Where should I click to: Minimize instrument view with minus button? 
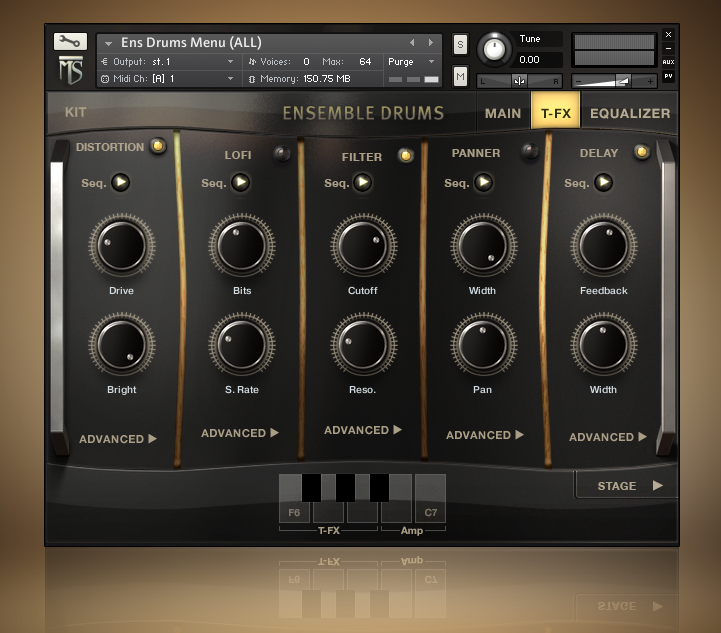pos(668,48)
